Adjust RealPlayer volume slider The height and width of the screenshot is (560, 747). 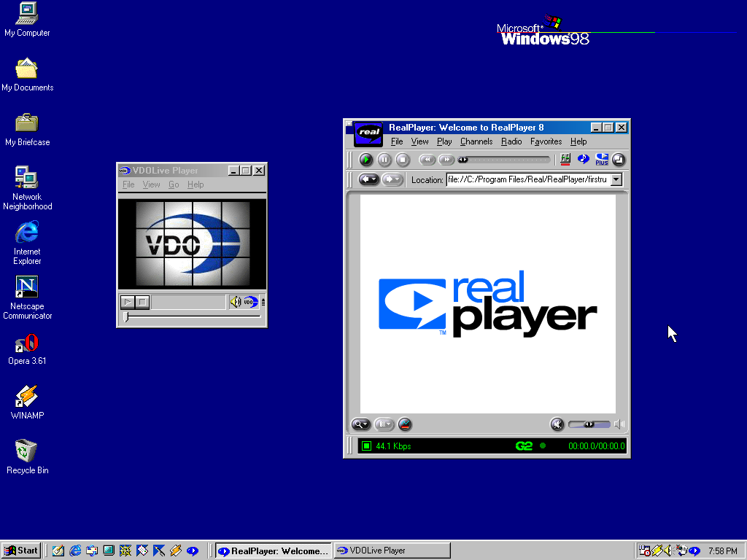point(589,424)
